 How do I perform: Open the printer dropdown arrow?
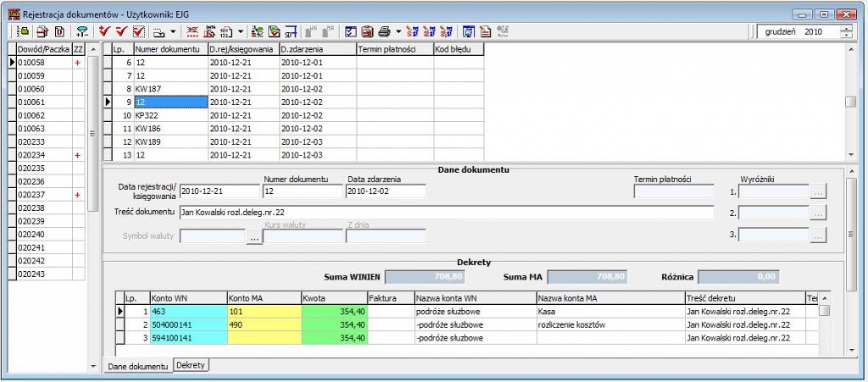pyautogui.click(x=398, y=31)
